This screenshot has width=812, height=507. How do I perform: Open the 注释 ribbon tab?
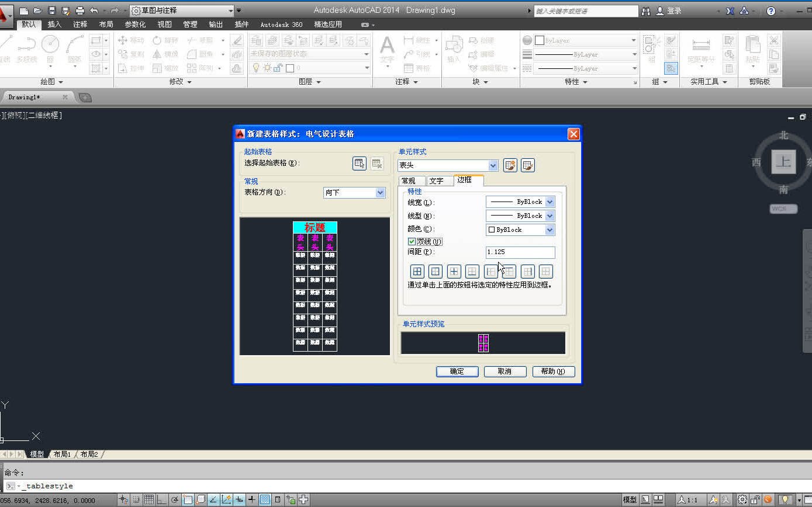pyautogui.click(x=80, y=25)
